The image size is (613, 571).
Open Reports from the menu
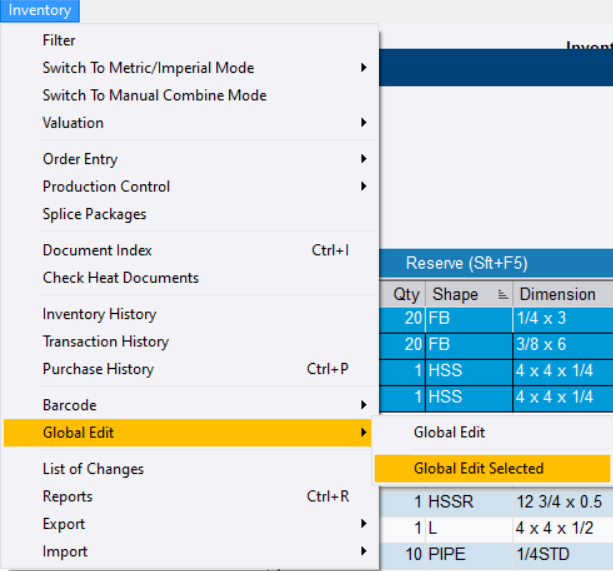coord(67,497)
